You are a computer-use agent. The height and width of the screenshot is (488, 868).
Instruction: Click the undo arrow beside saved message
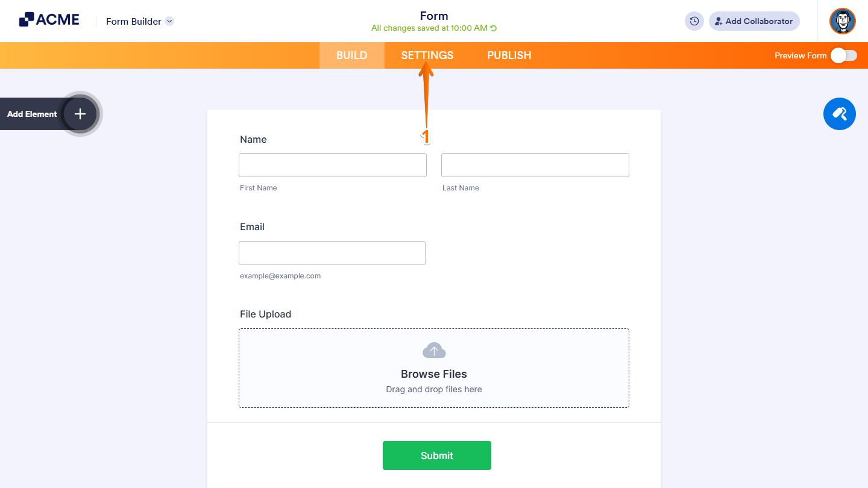click(492, 27)
